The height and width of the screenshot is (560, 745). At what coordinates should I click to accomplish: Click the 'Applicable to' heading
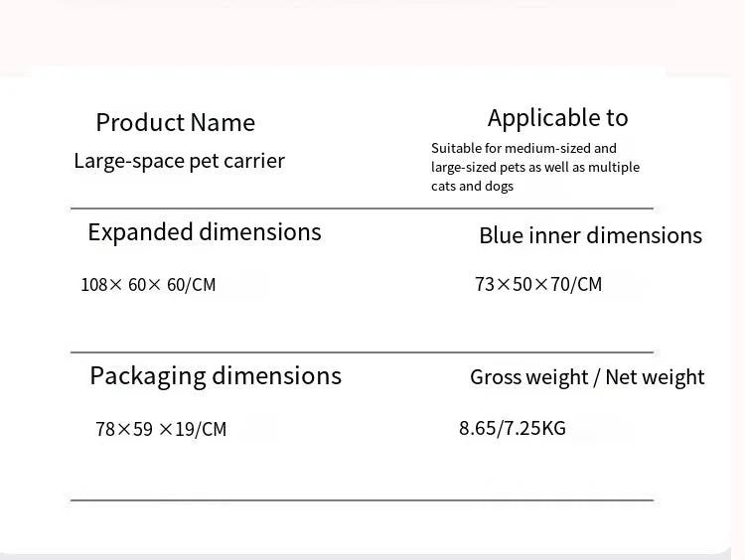click(x=557, y=118)
